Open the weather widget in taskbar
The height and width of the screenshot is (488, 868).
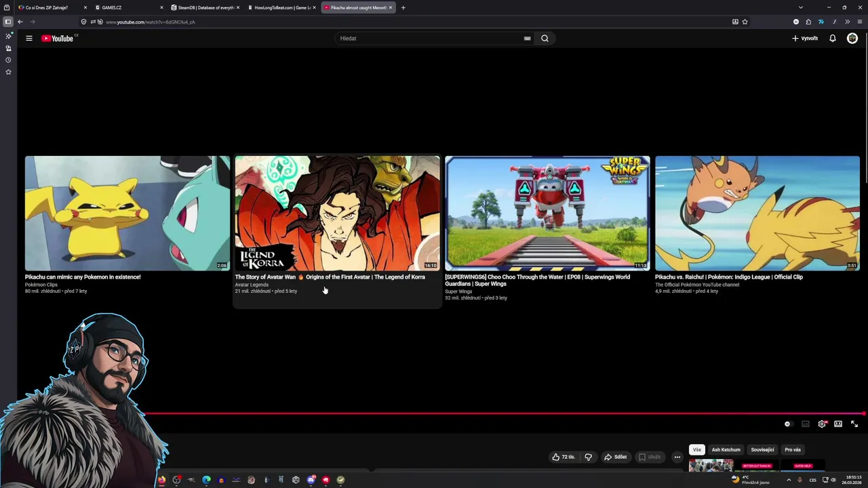(751, 480)
